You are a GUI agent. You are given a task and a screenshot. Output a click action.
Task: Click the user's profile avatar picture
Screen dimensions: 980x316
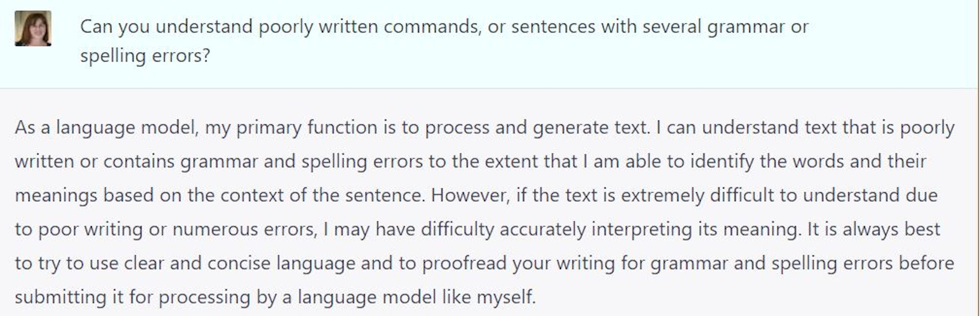(x=33, y=29)
